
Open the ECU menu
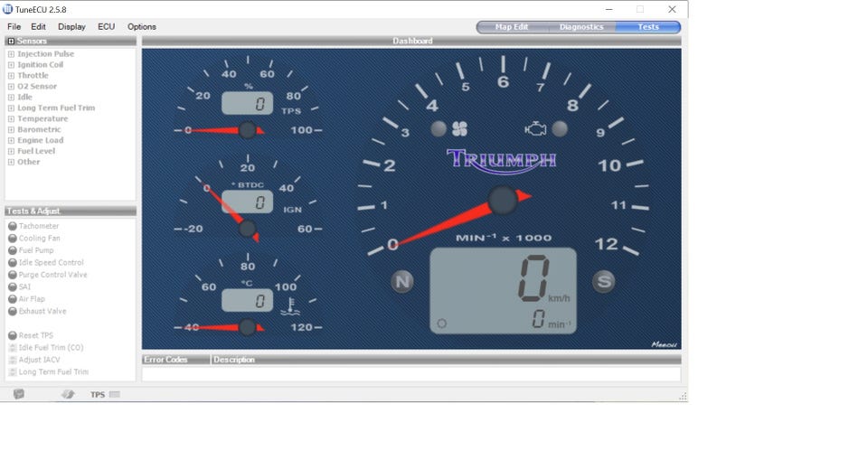[x=106, y=27]
